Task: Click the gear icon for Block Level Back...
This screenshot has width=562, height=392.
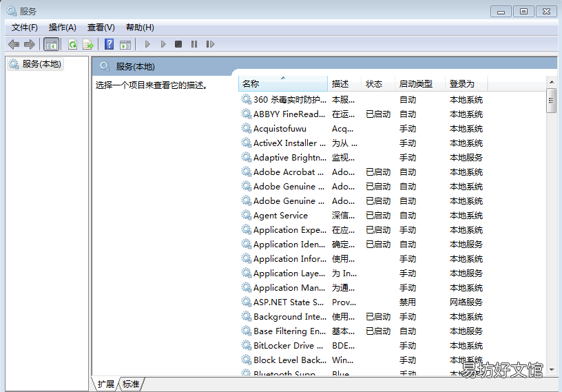Action: pyautogui.click(x=247, y=360)
